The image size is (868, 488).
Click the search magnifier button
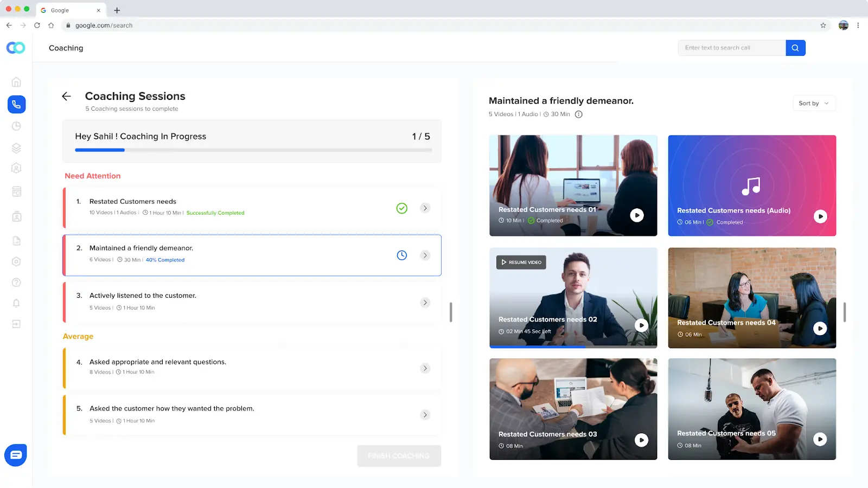coord(795,48)
